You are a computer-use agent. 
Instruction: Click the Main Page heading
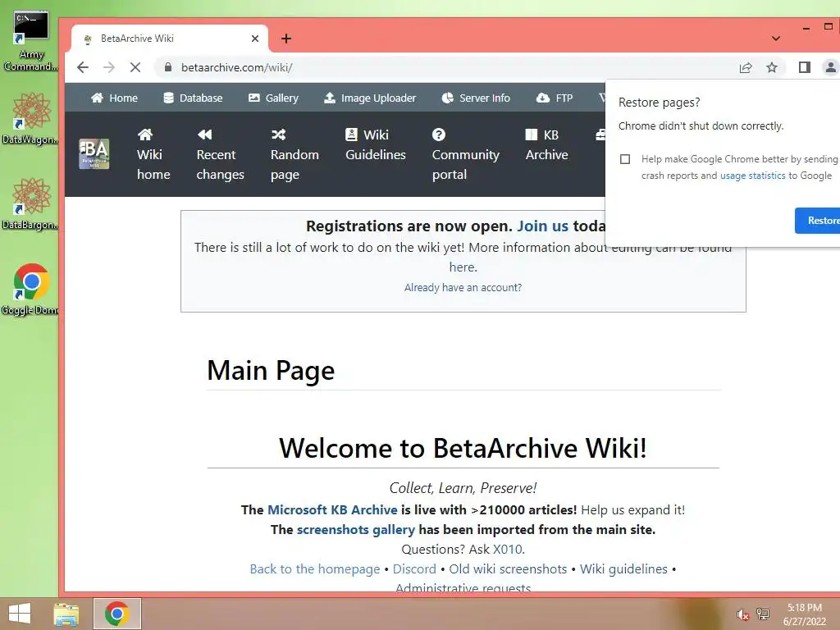pos(271,371)
